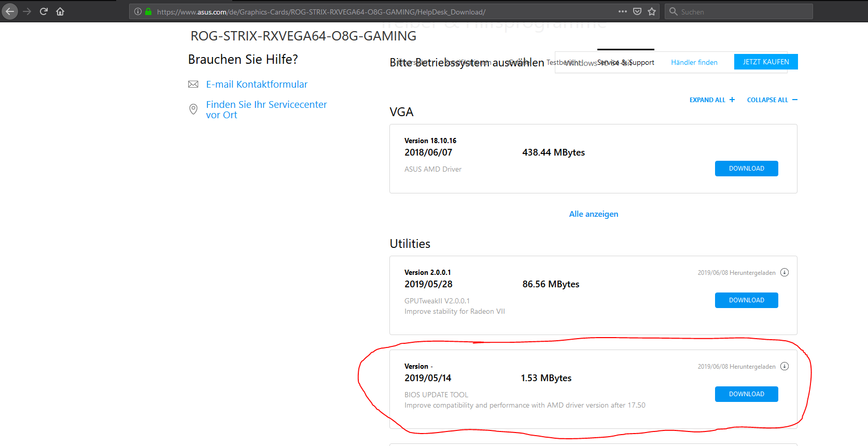Download the BIOS UPDATE TOOL

pos(746,394)
